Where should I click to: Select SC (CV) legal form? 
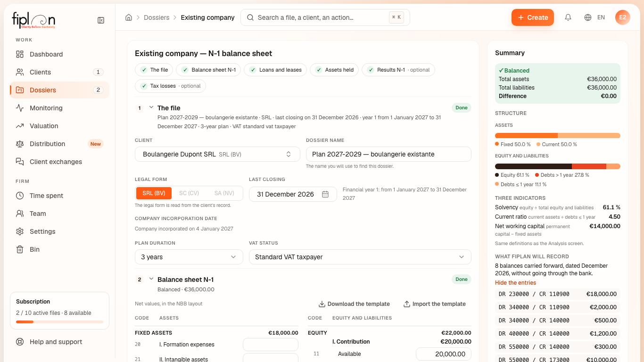pyautogui.click(x=189, y=193)
